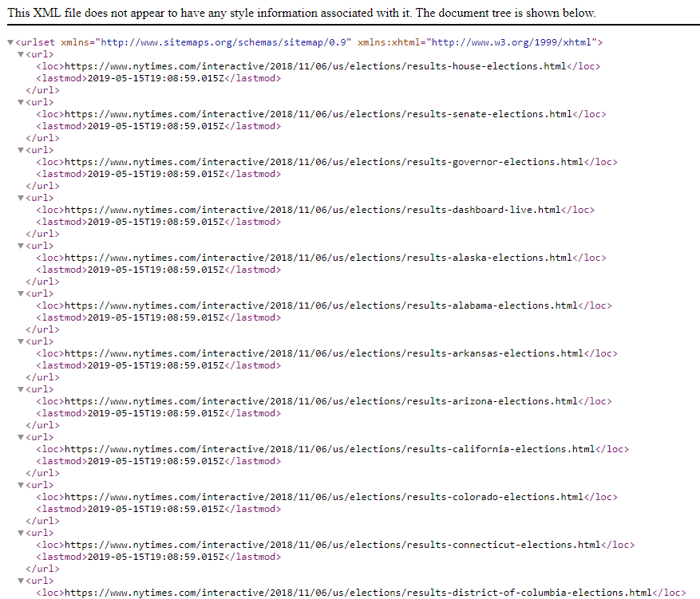Collapse url node for results-house-elections

21,54
